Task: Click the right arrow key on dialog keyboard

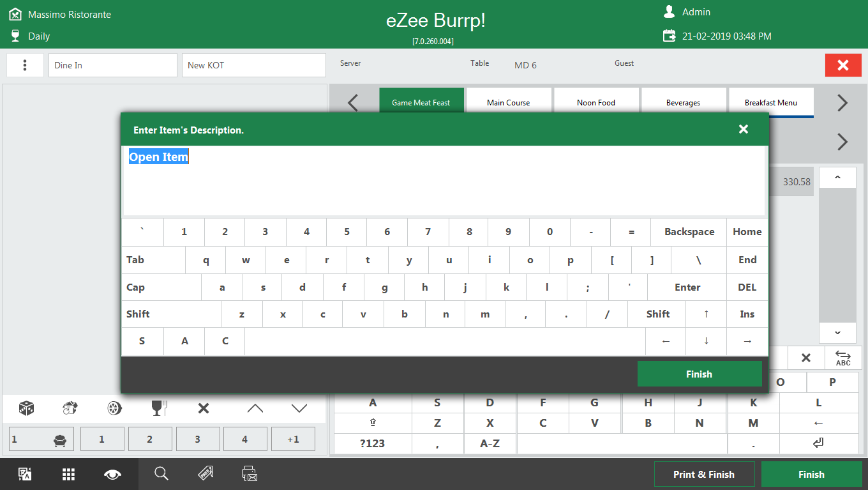Action: click(x=747, y=341)
